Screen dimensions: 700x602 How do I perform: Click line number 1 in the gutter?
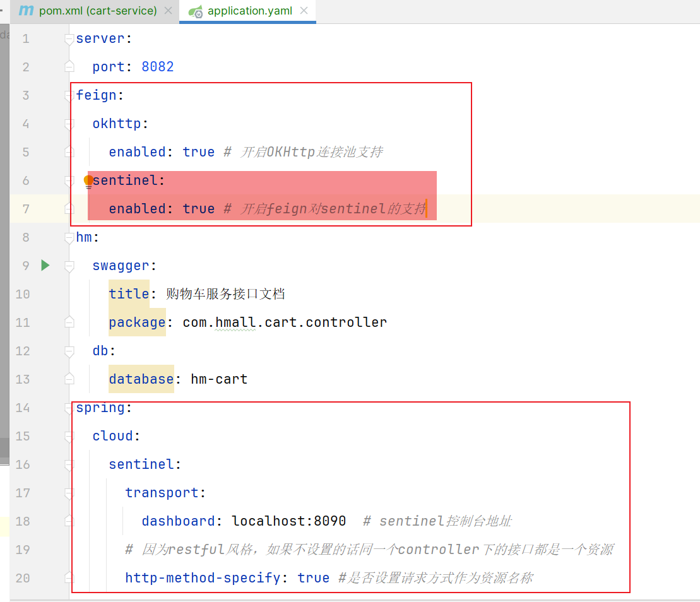point(26,39)
